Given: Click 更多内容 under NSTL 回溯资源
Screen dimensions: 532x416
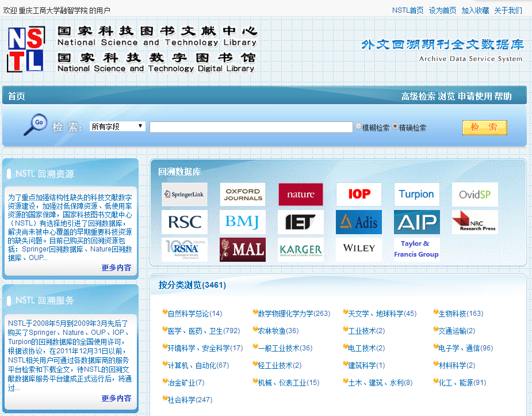Looking at the screenshot, I should (116, 268).
